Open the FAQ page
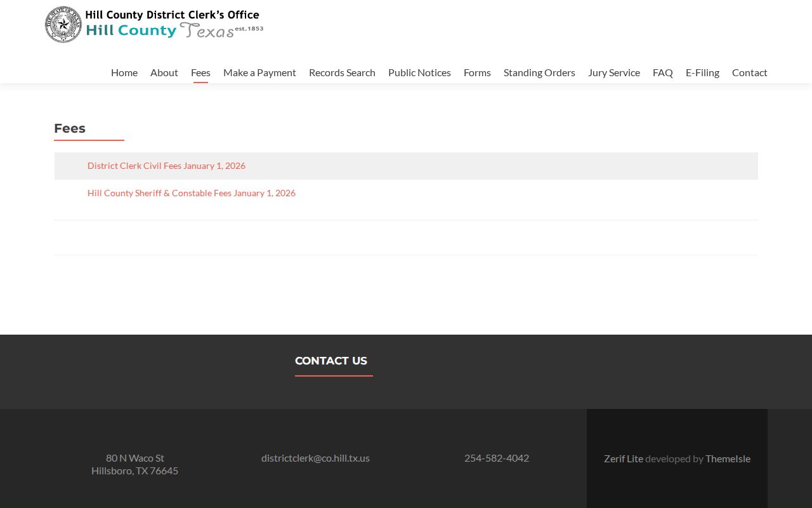 662,72
